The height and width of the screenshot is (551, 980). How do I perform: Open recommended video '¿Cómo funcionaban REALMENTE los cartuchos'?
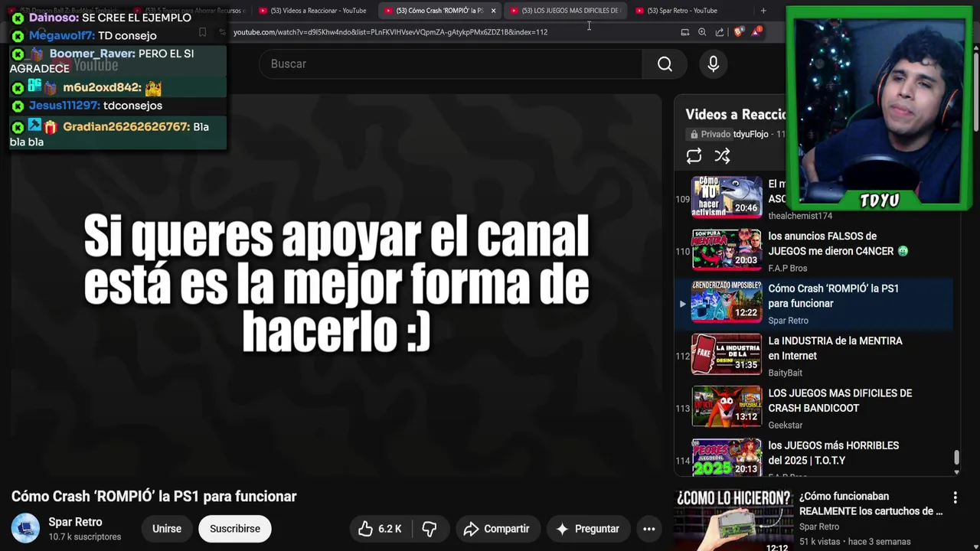pos(871,504)
